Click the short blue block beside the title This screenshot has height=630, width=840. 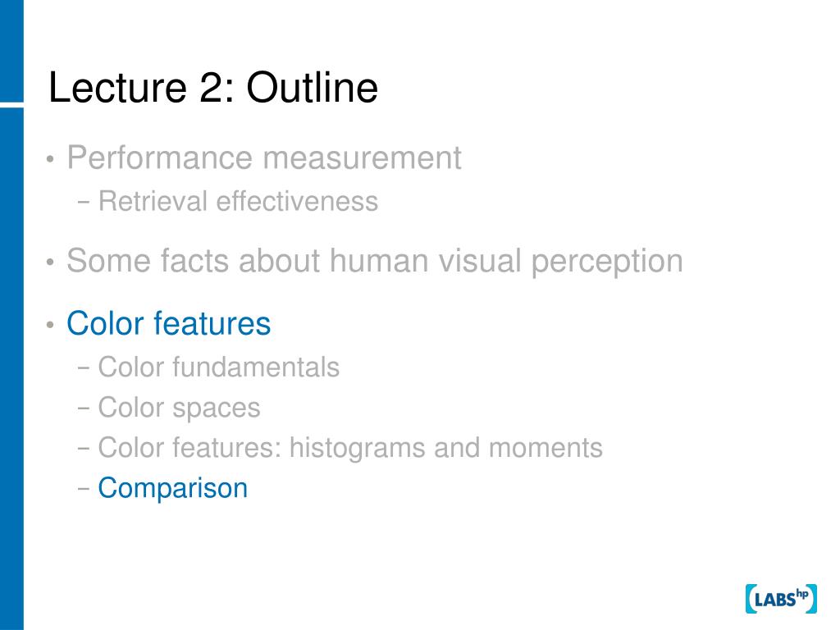11,51
